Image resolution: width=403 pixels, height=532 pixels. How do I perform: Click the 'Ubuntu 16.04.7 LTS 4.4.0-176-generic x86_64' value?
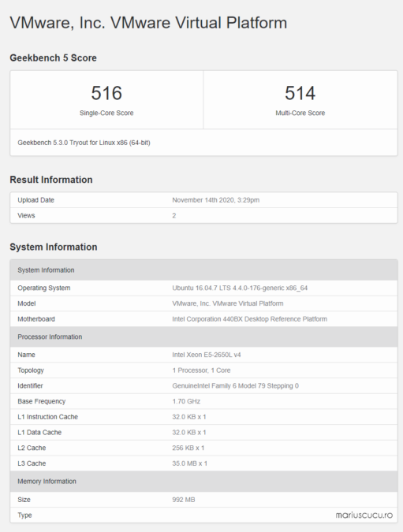tap(240, 288)
